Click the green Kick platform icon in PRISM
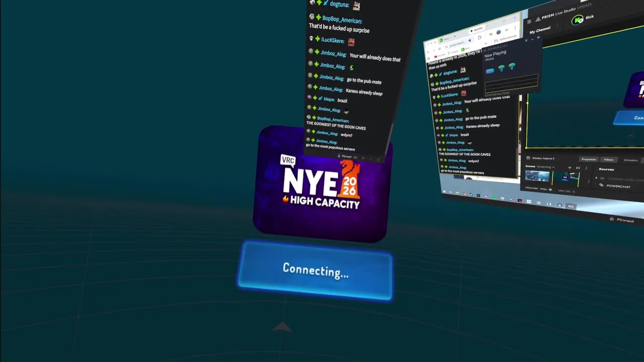The height and width of the screenshot is (362, 644). 578,20
